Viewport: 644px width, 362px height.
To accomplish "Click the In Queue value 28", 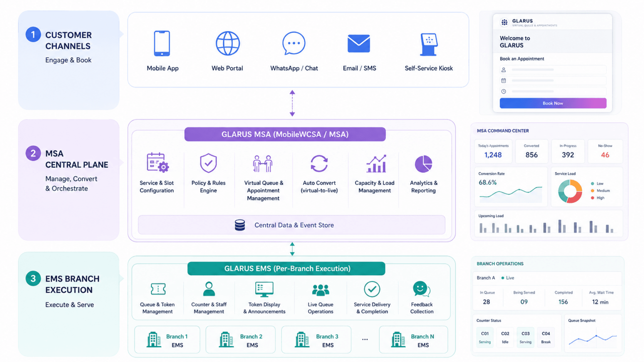I will click(x=486, y=302).
